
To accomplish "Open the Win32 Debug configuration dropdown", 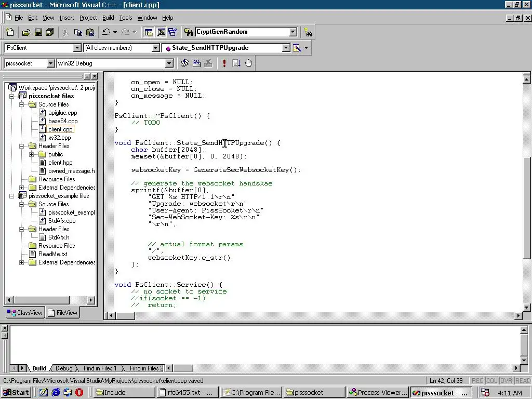I will (169, 63).
